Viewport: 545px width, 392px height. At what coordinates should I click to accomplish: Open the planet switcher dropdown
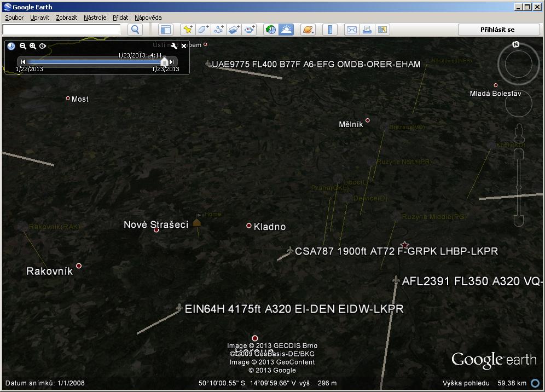[x=308, y=30]
